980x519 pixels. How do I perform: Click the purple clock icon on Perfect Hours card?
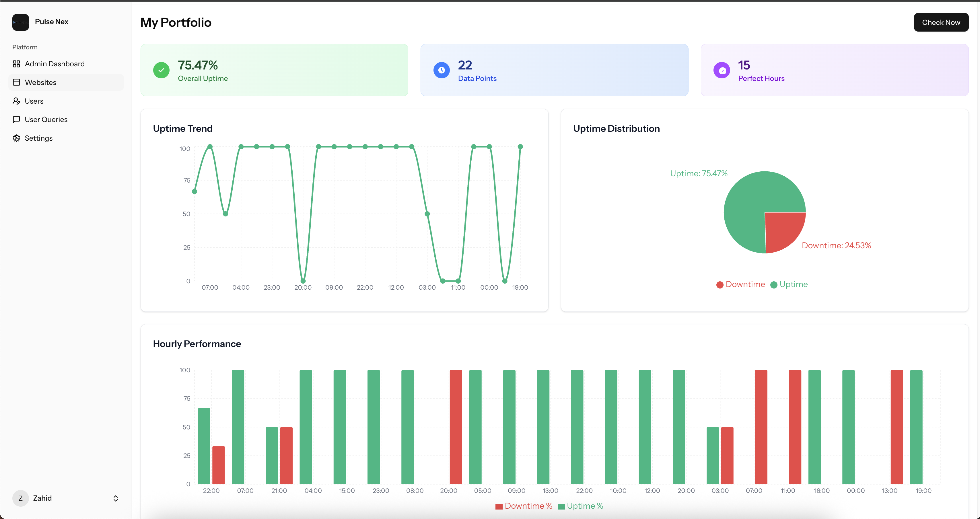click(722, 70)
